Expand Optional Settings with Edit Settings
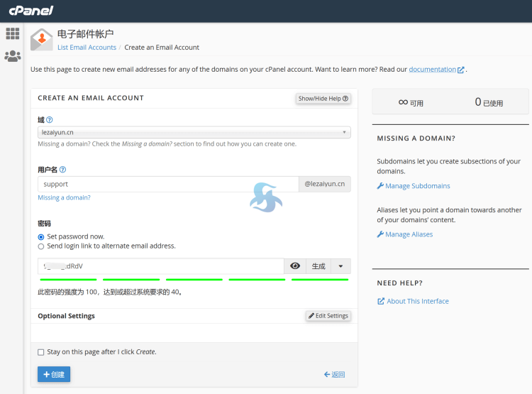This screenshot has width=532, height=394. (x=328, y=316)
